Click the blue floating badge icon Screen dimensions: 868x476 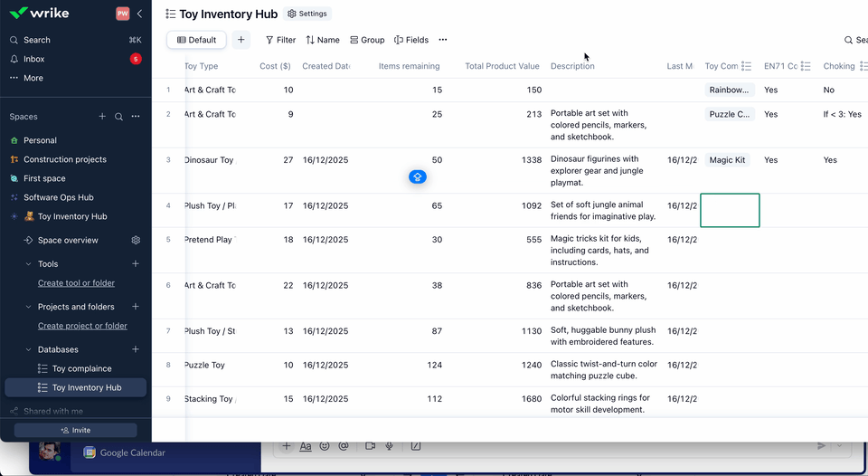click(417, 176)
